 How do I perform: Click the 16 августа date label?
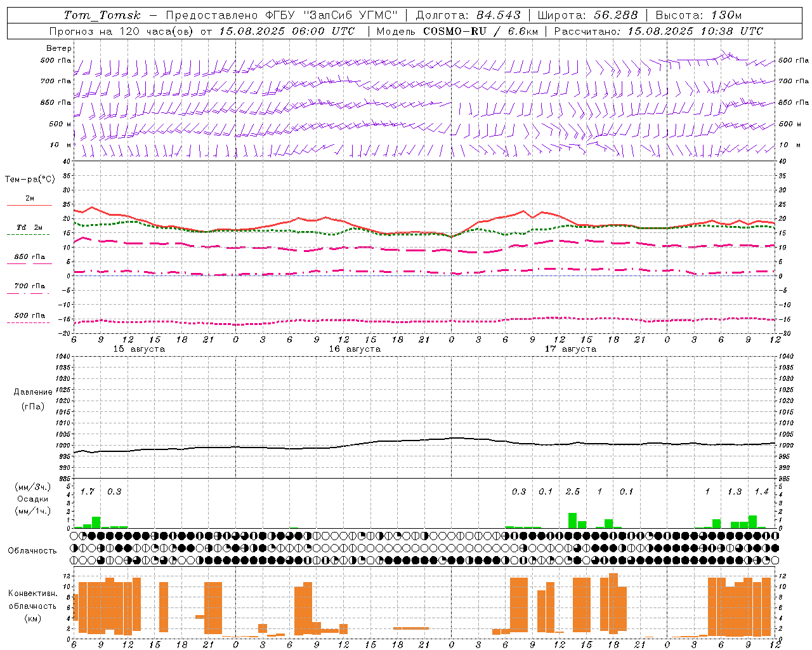pyautogui.click(x=355, y=349)
